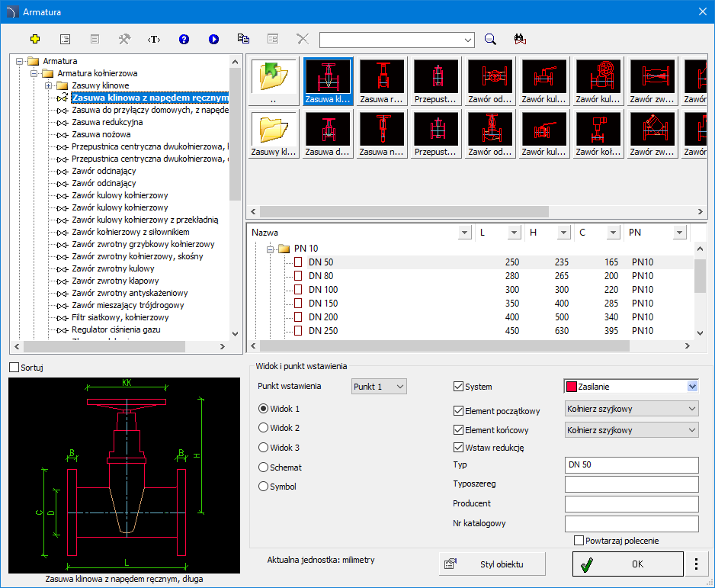Click the blue arrow play icon
715x588 pixels.
coord(213,39)
